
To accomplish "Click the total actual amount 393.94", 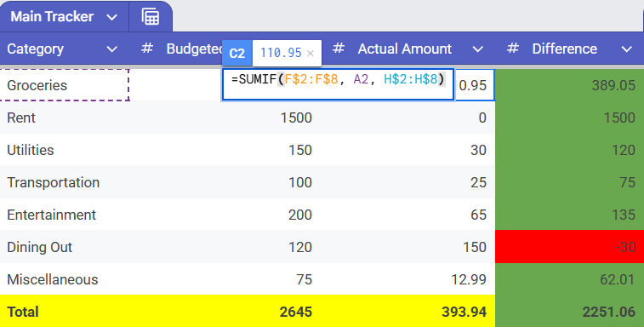I will point(464,312).
